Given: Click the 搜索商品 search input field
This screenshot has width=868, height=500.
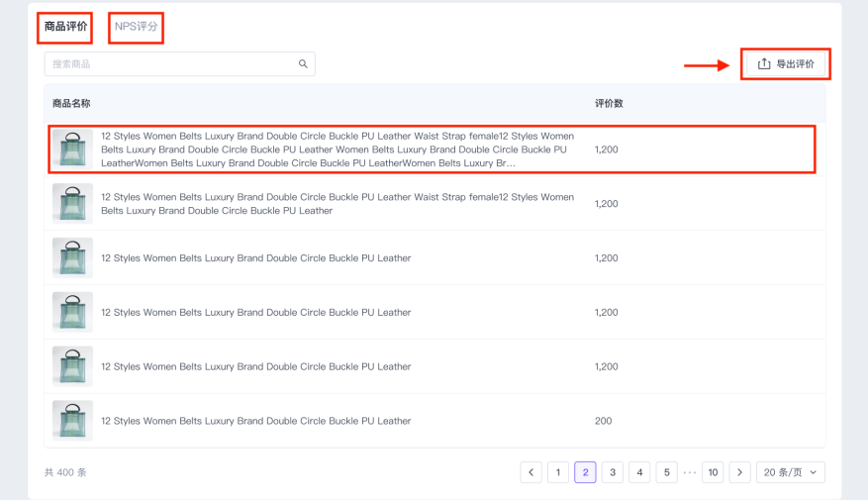Looking at the screenshot, I should click(168, 64).
